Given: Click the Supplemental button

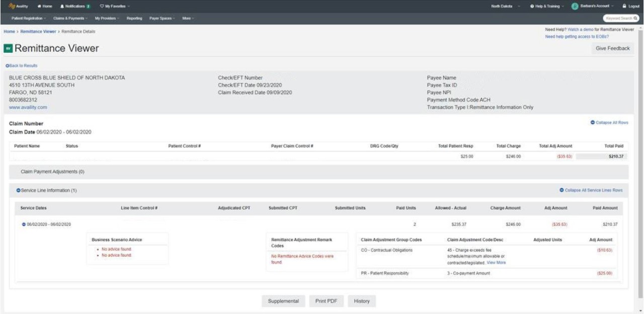Looking at the screenshot, I should pos(283,301).
